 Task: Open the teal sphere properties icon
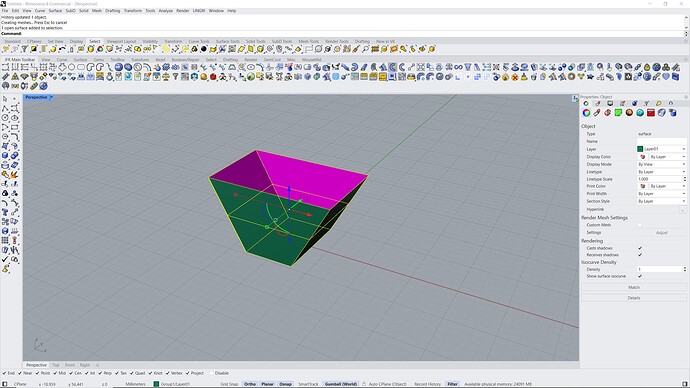point(640,113)
